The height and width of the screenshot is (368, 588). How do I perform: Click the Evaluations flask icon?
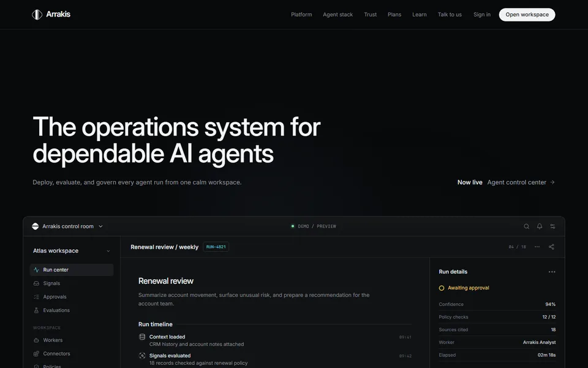[36, 310]
